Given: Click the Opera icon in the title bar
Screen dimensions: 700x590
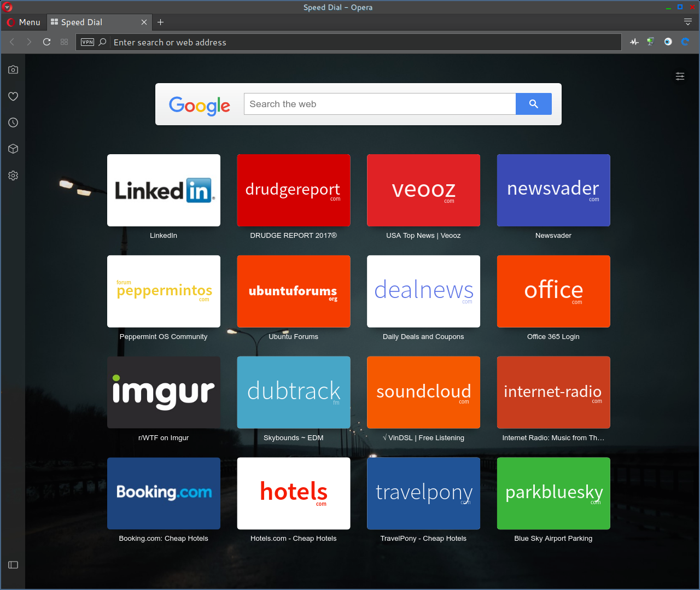Looking at the screenshot, I should (8, 7).
